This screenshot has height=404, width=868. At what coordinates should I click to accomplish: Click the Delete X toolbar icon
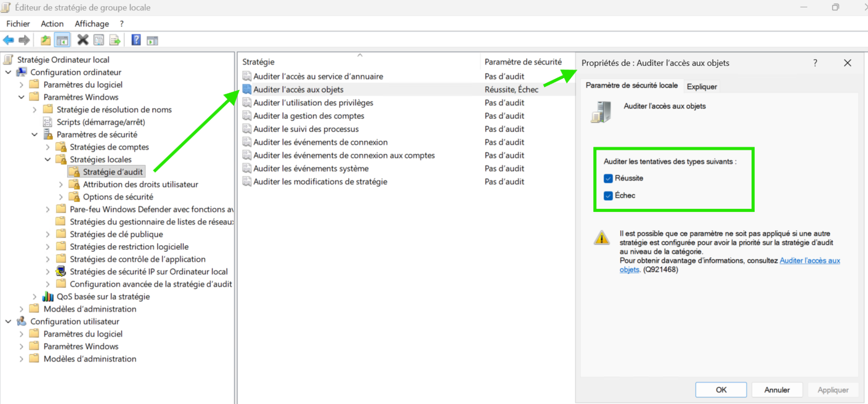pyautogui.click(x=83, y=41)
